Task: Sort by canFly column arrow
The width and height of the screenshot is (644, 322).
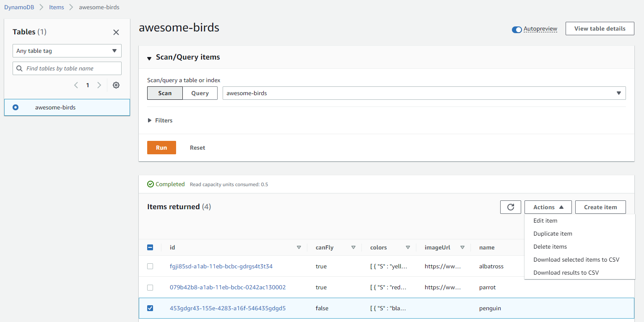Action: tap(353, 247)
